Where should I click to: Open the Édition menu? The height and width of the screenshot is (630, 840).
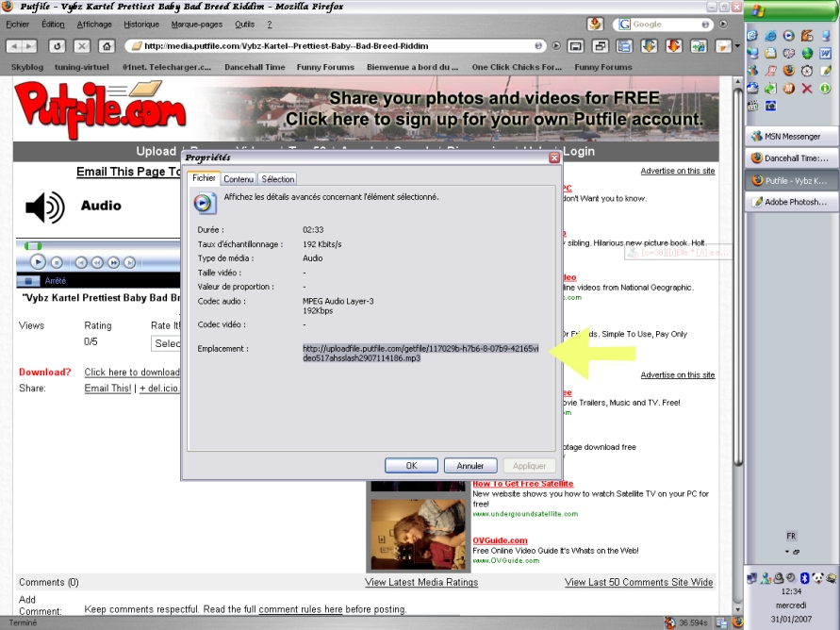pyautogui.click(x=53, y=25)
